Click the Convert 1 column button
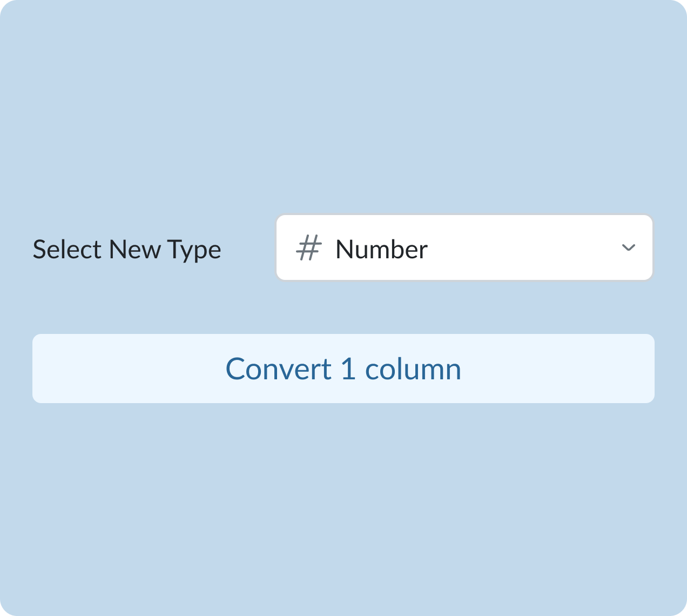Screen dimensions: 687x616 pos(343,369)
